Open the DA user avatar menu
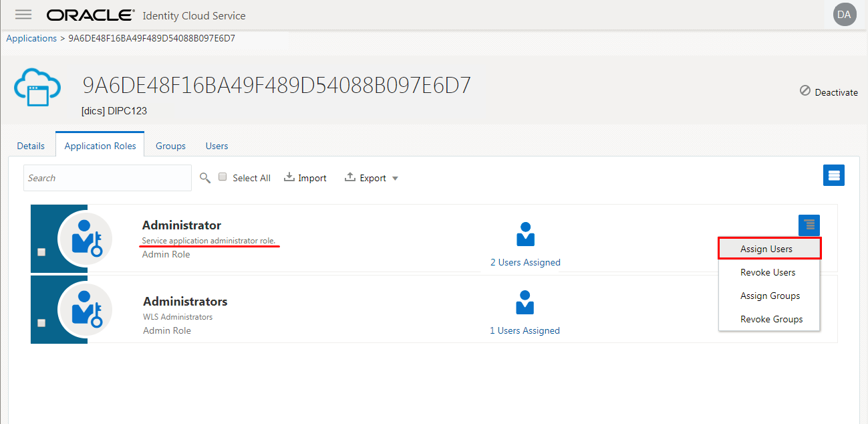The height and width of the screenshot is (424, 868). pyautogui.click(x=845, y=14)
